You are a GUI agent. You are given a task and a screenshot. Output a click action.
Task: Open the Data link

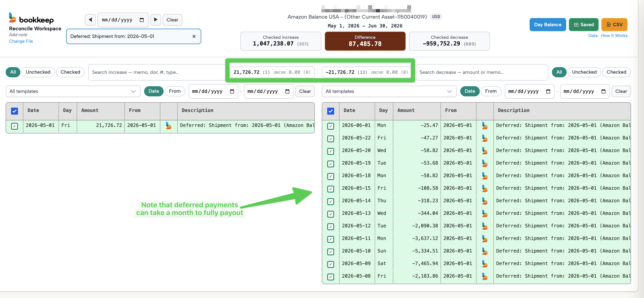click(593, 36)
